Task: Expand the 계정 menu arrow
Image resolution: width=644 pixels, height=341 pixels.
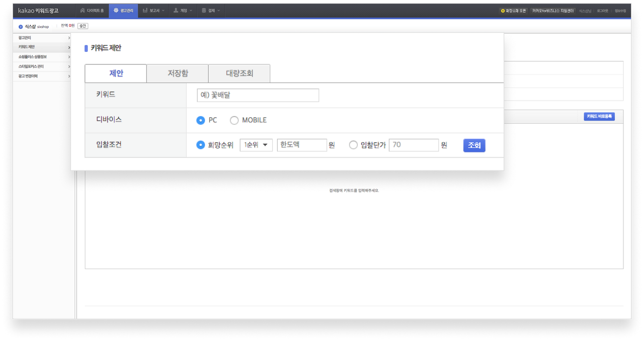Action: tap(191, 11)
